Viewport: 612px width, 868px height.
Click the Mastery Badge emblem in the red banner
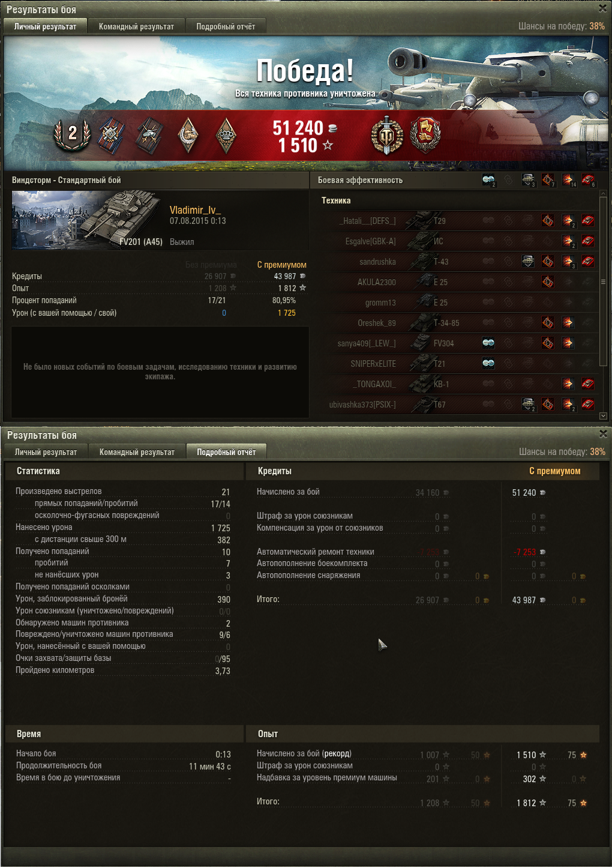[x=387, y=135]
